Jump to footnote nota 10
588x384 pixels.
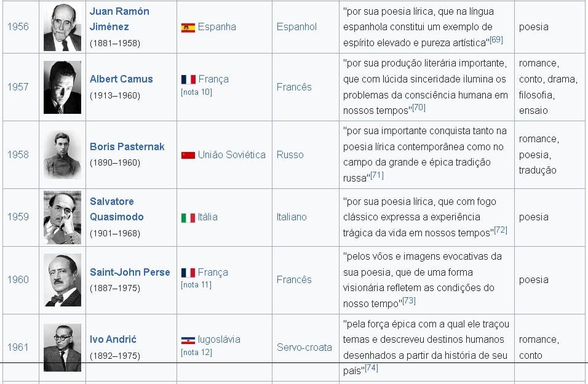point(196,92)
